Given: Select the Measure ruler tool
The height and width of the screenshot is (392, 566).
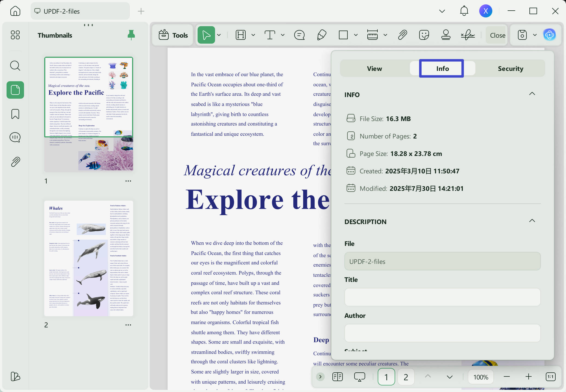Looking at the screenshot, I should (373, 35).
